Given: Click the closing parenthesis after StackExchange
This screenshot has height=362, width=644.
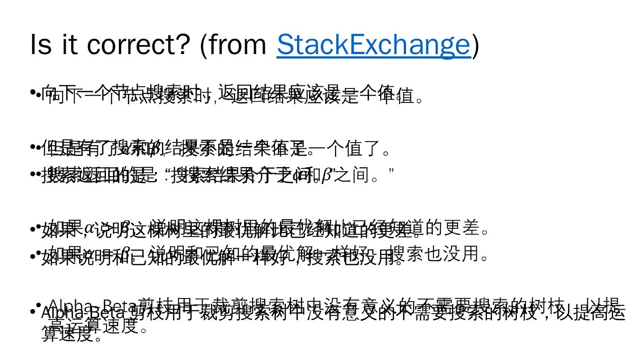Looking at the screenshot, I should pyautogui.click(x=476, y=45).
